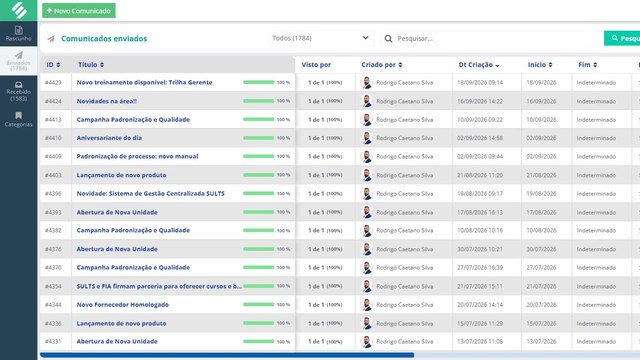This screenshot has width=640, height=360.
Task: Create a new comunicado with Novo Comunicado
Action: [x=79, y=11]
